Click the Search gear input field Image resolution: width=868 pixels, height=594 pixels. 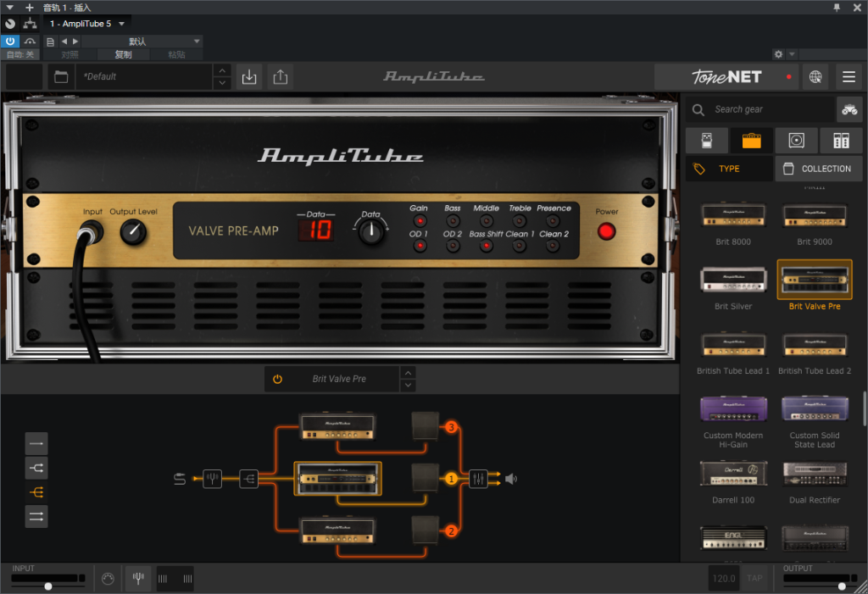pyautogui.click(x=760, y=109)
